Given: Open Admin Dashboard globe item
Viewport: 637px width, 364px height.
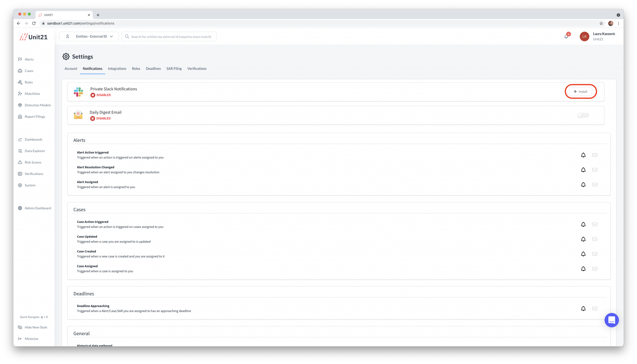Looking at the screenshot, I should point(38,208).
